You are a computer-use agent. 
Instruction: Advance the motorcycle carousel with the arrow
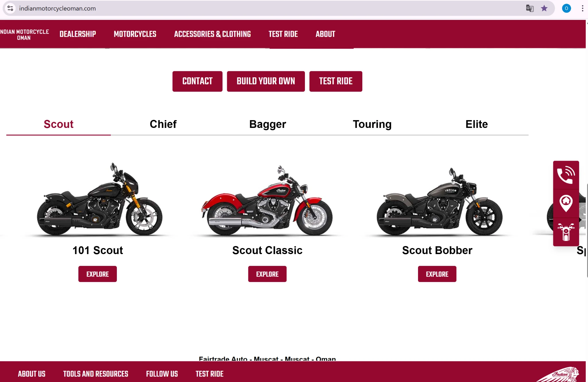581,220
